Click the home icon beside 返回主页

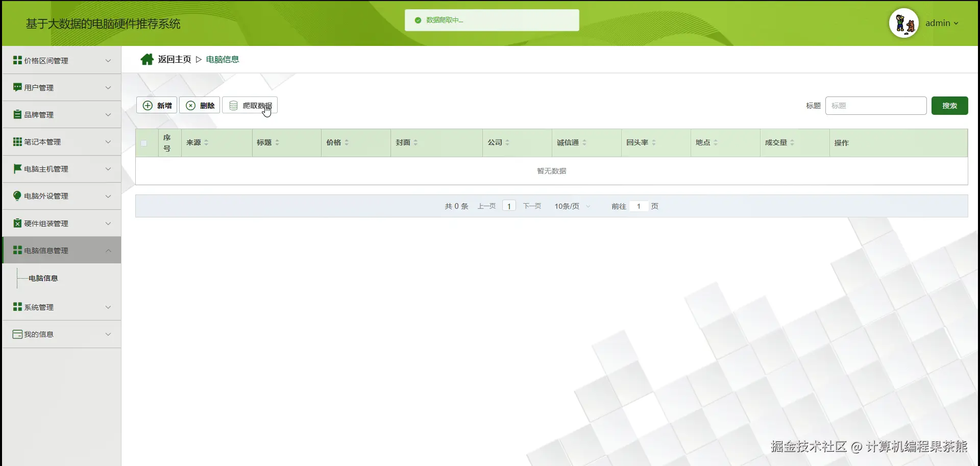pos(147,60)
